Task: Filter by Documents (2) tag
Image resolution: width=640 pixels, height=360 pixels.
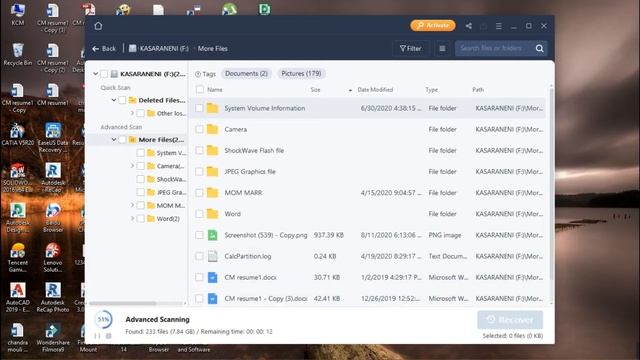Action: tap(246, 74)
